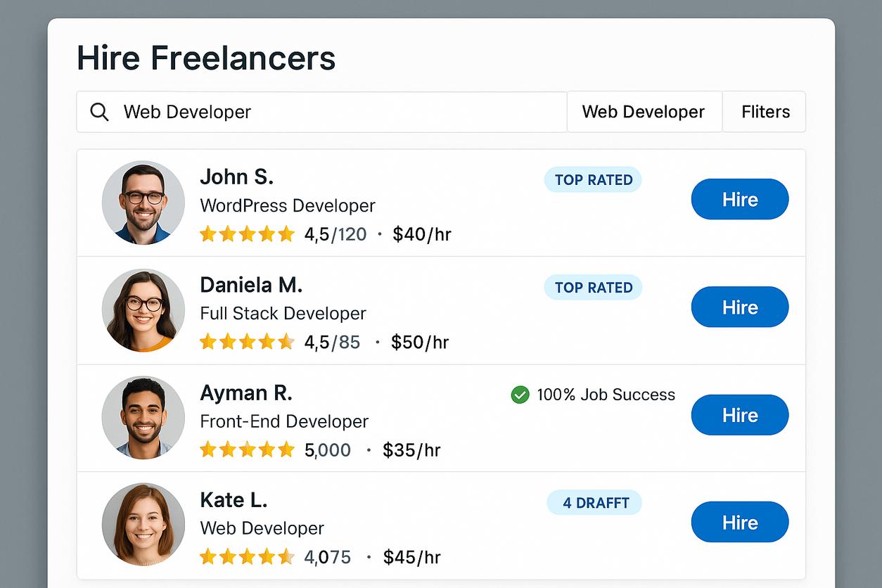Open the Web Developer category dropdown
The image size is (882, 588).
click(x=644, y=112)
